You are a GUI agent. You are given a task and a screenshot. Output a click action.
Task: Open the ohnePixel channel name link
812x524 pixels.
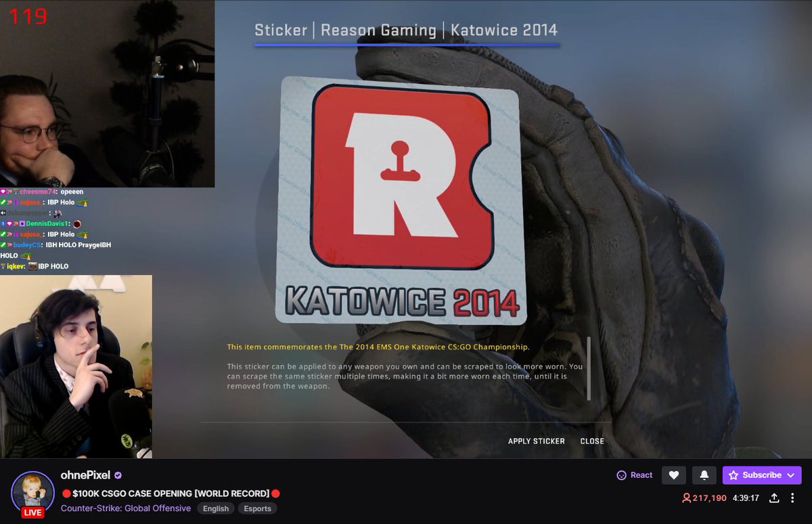click(x=85, y=475)
